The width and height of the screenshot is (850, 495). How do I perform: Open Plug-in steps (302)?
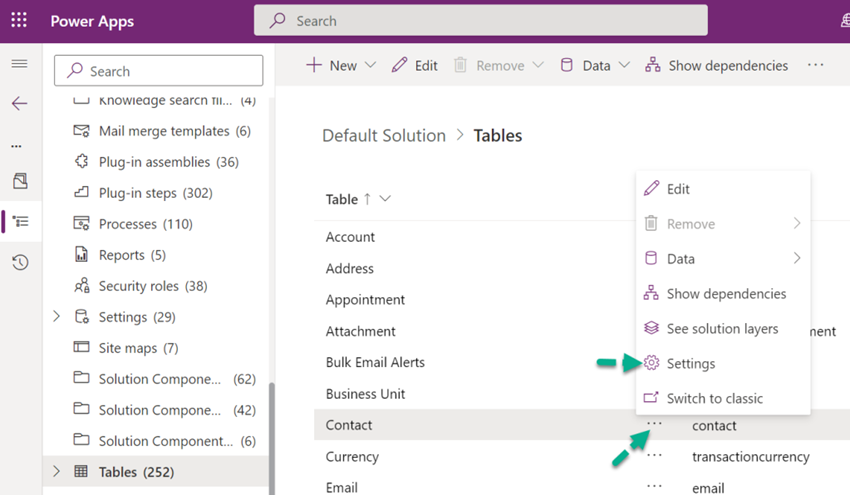[143, 192]
